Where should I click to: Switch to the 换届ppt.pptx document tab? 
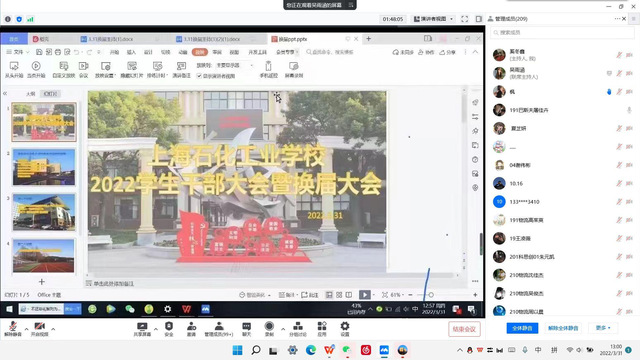[292, 39]
